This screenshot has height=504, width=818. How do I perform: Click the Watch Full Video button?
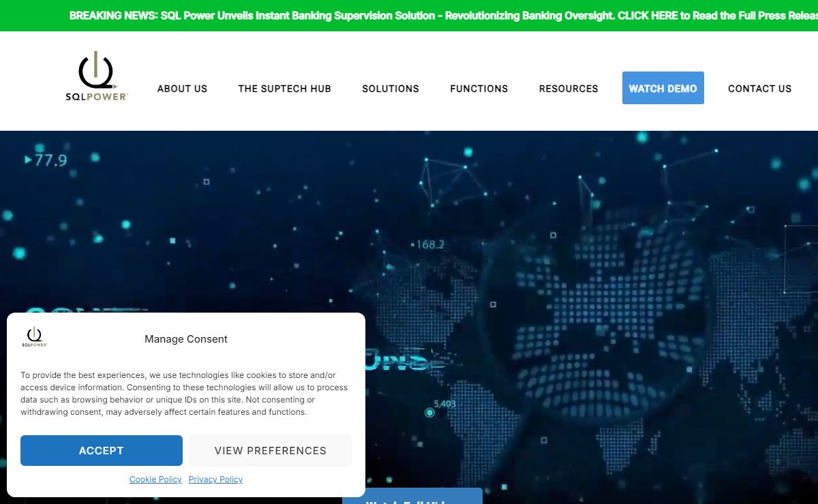(x=412, y=497)
